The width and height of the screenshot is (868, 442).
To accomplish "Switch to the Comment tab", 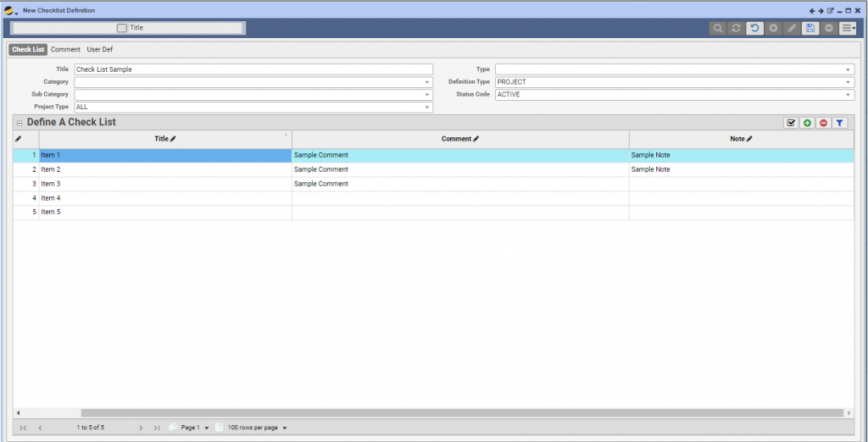I will pos(65,50).
